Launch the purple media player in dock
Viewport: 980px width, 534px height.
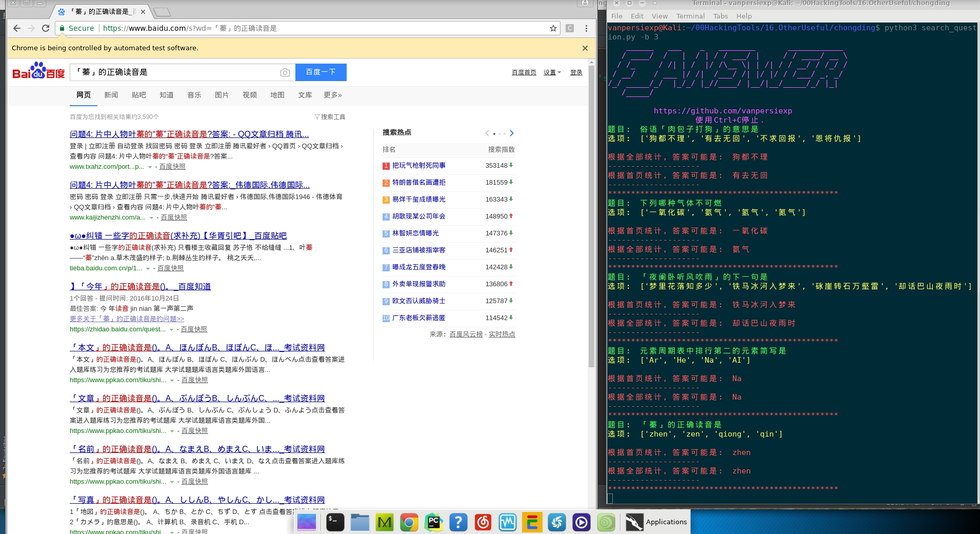582,522
